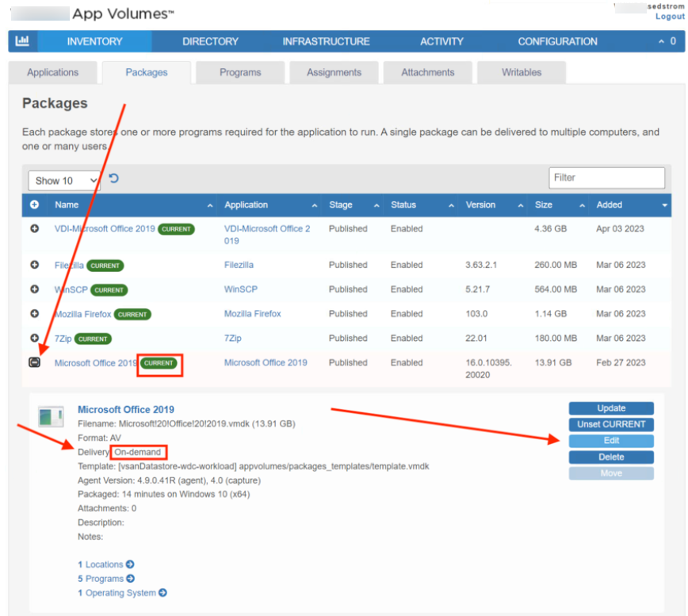
Task: Click the Microsoft Office 2019 package thumbnail
Action: [52, 417]
